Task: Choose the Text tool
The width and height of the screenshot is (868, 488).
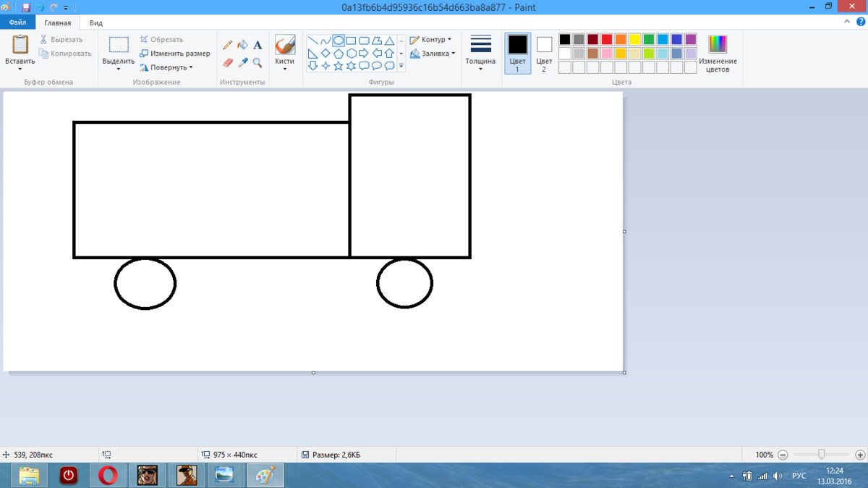Action: point(257,43)
